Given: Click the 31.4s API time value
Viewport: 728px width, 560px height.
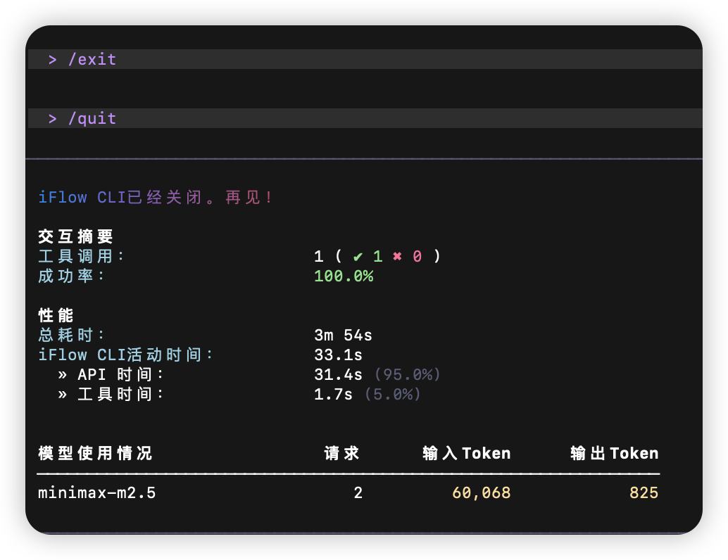Looking at the screenshot, I should [x=338, y=374].
